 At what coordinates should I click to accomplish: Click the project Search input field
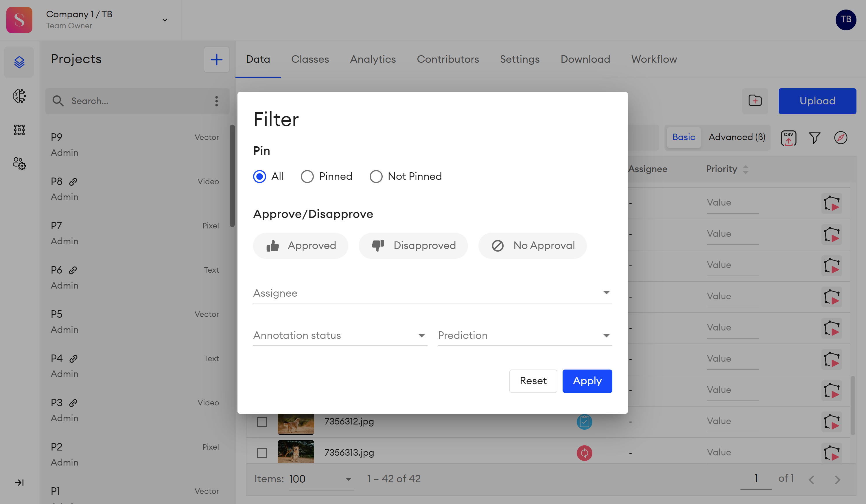pos(137,101)
